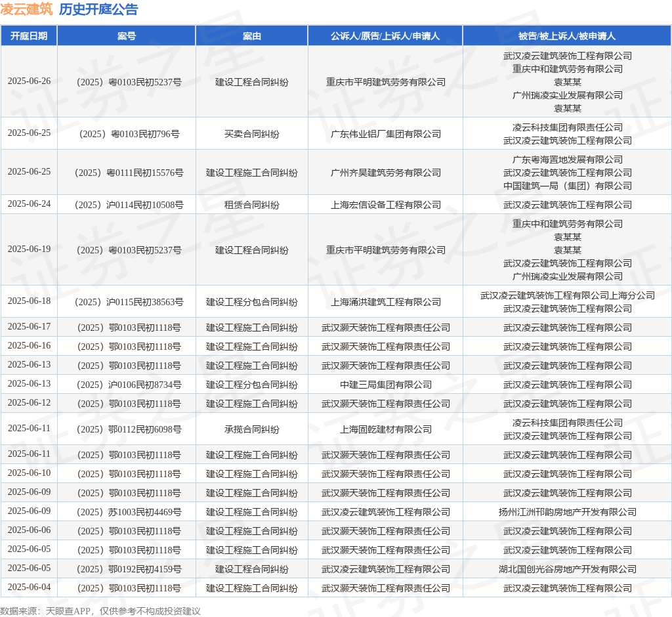Click 广州瑞凌实业发展有限公司 in the 2025-06-26 row

pyautogui.click(x=568, y=95)
